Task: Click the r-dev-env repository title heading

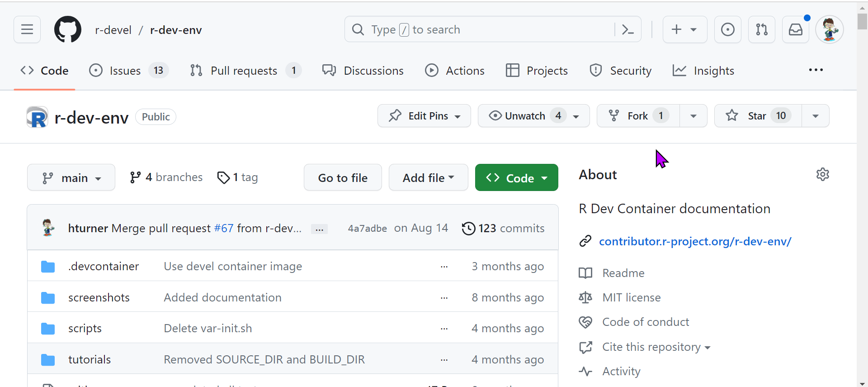Action: click(91, 118)
